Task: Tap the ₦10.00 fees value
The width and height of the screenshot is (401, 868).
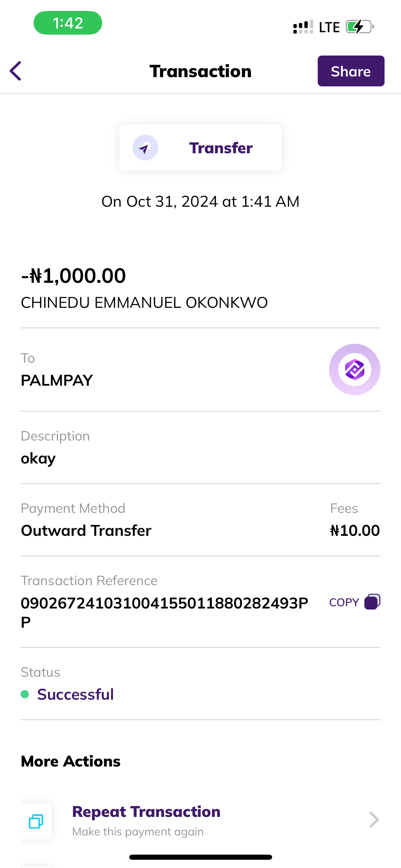Action: tap(355, 530)
